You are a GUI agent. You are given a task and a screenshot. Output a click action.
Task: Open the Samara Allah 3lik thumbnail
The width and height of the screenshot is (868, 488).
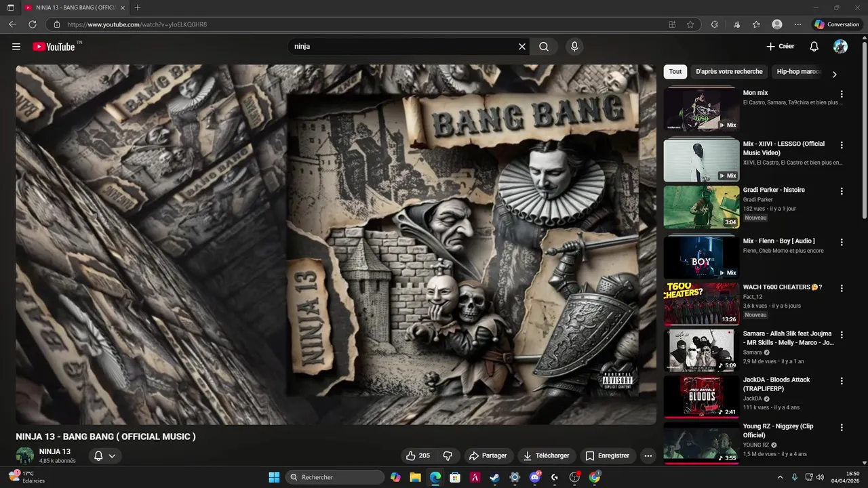pyautogui.click(x=701, y=350)
